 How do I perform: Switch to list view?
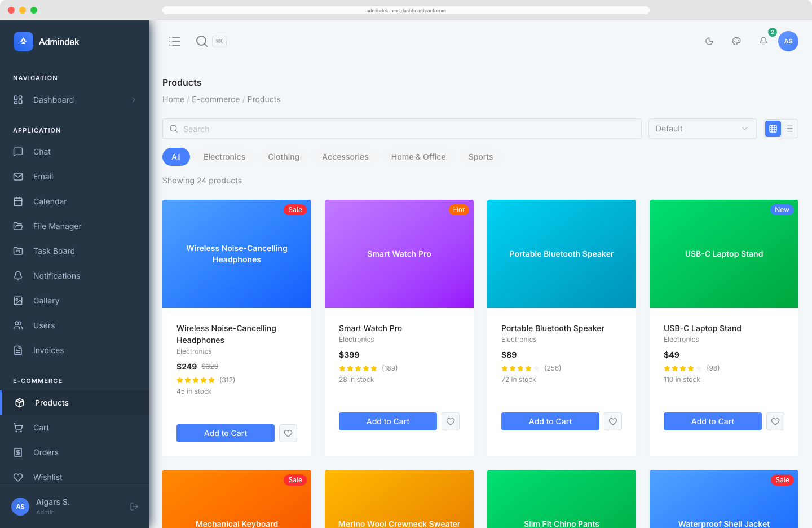click(789, 129)
